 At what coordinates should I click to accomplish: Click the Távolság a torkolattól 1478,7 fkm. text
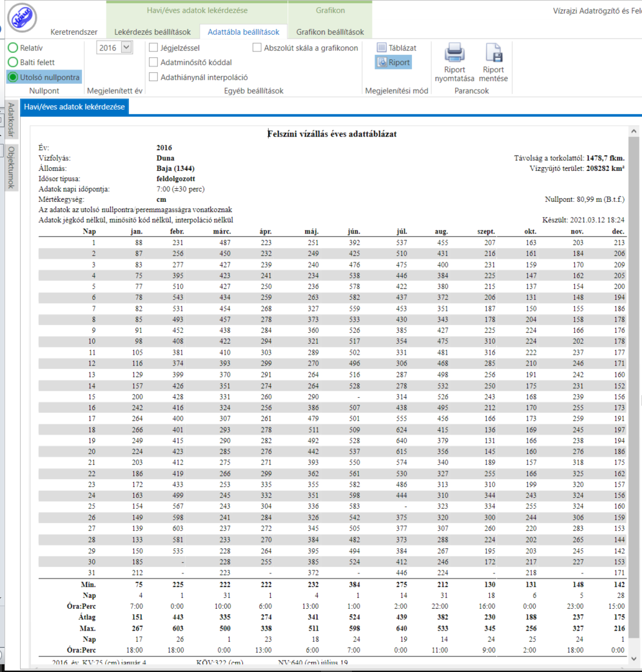569,158
